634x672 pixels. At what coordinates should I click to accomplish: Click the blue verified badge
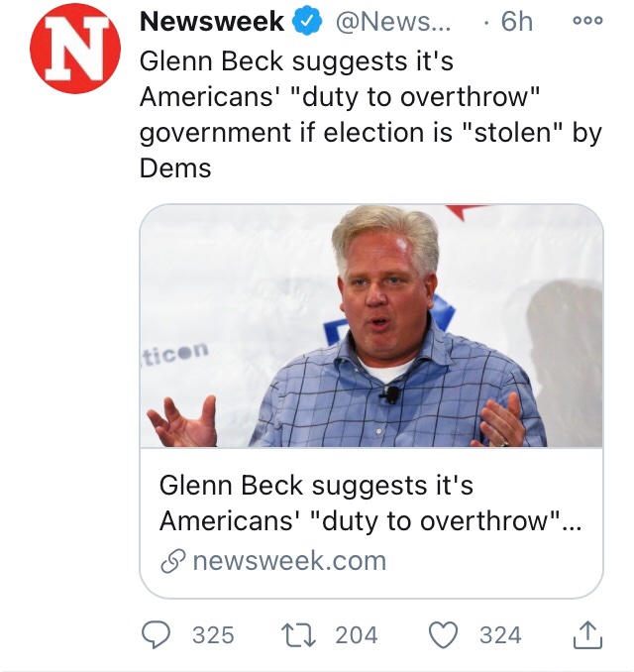(308, 21)
